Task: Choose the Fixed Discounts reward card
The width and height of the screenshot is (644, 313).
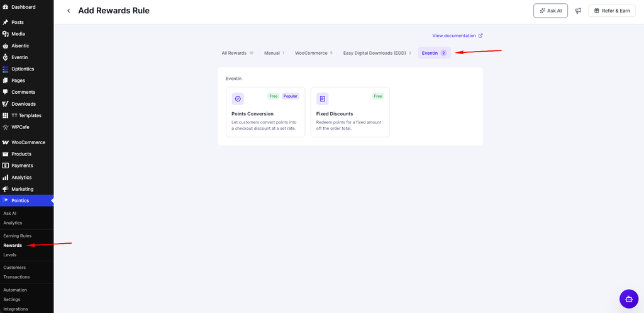Action: [x=350, y=112]
